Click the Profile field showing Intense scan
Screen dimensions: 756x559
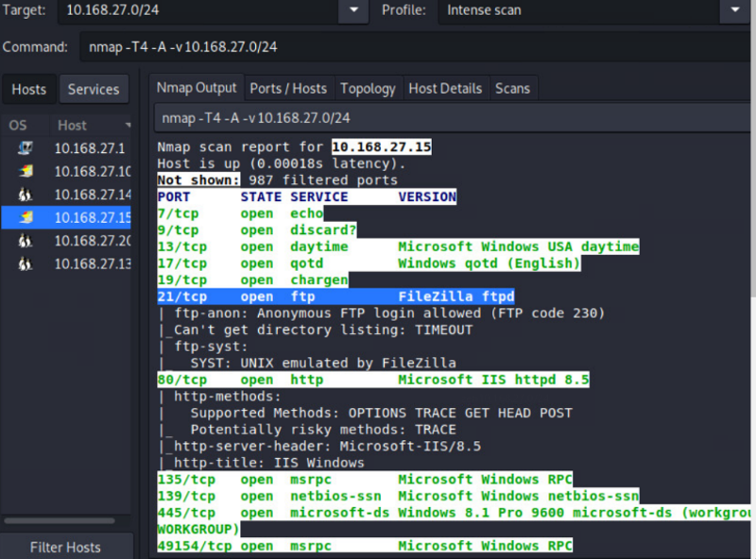(579, 10)
